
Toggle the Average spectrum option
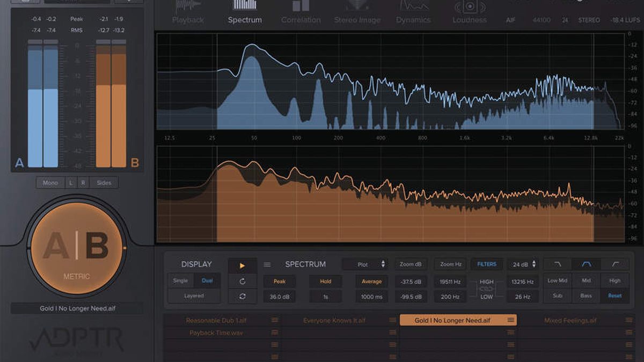[371, 281]
